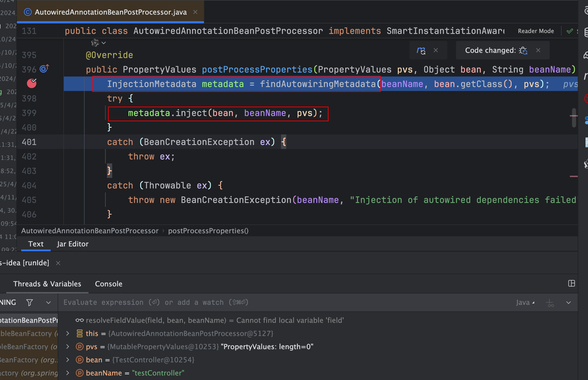This screenshot has width=588, height=380.
Task: Click BeanCreationException in the catch clause
Action: pyautogui.click(x=199, y=142)
